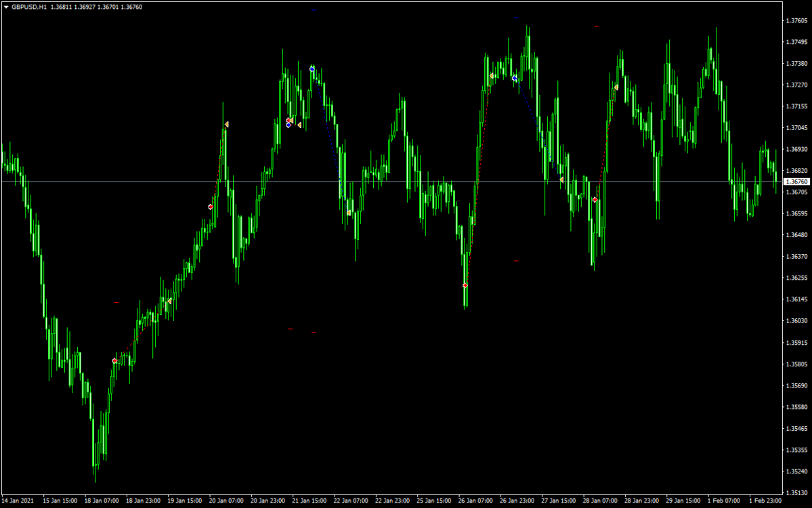Viewport: 812px width, 508px height.
Task: Click the 14 Jan 2021 date label
Action: [x=18, y=501]
